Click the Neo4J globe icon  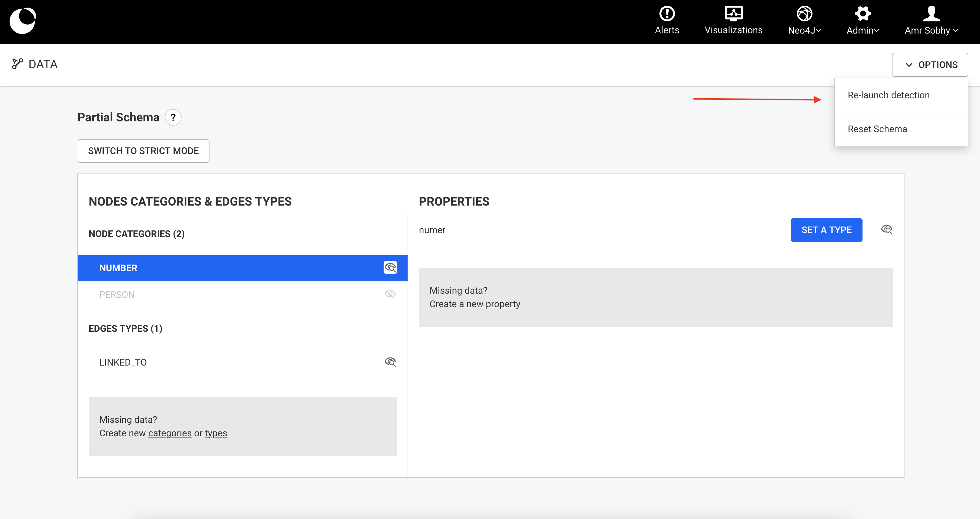804,14
